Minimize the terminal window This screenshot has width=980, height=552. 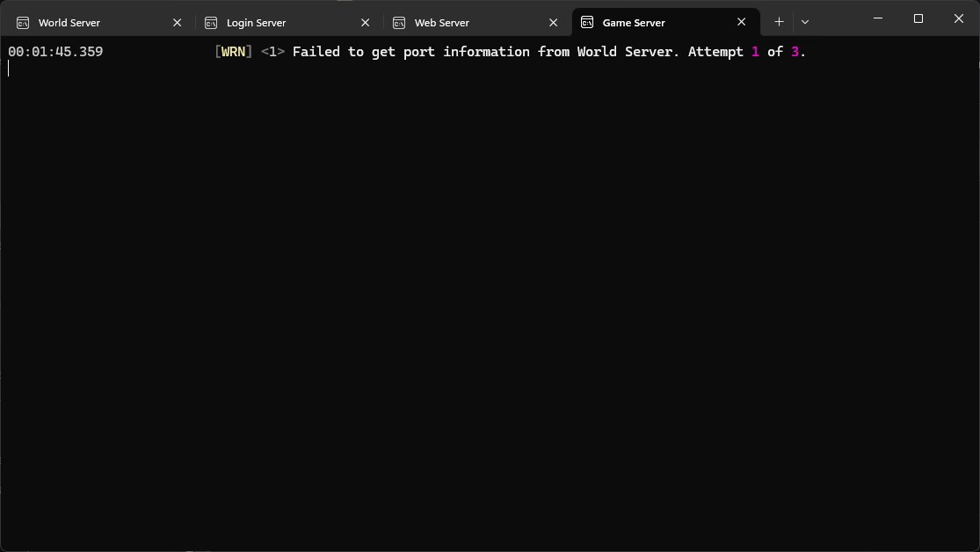(x=878, y=18)
